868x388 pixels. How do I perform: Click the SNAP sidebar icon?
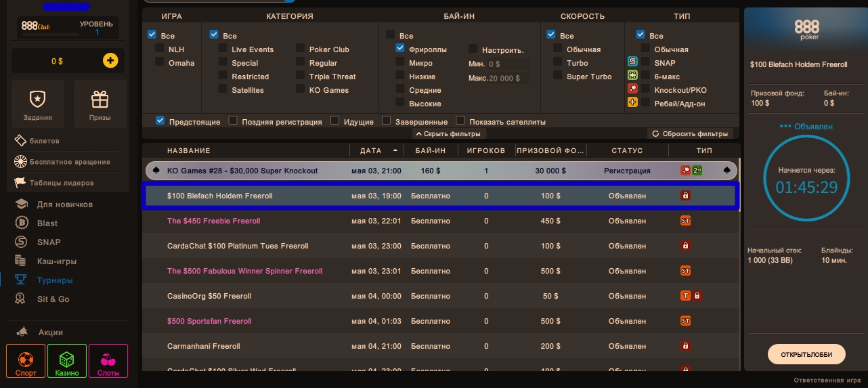22,242
